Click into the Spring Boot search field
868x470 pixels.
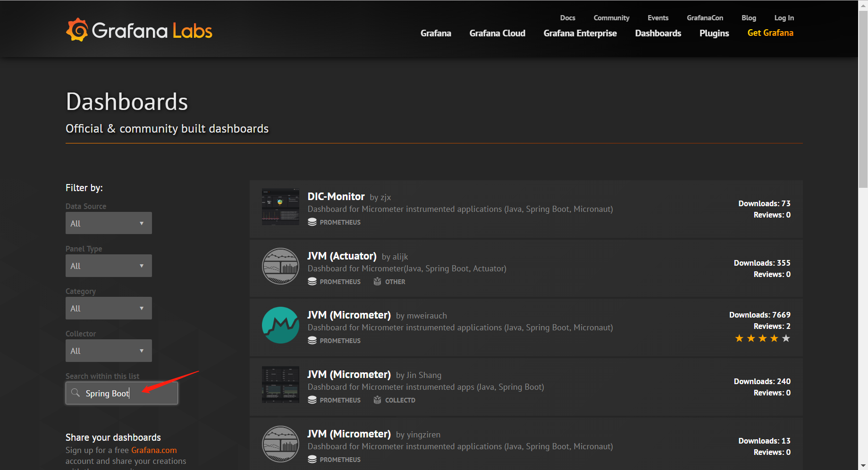tap(122, 393)
